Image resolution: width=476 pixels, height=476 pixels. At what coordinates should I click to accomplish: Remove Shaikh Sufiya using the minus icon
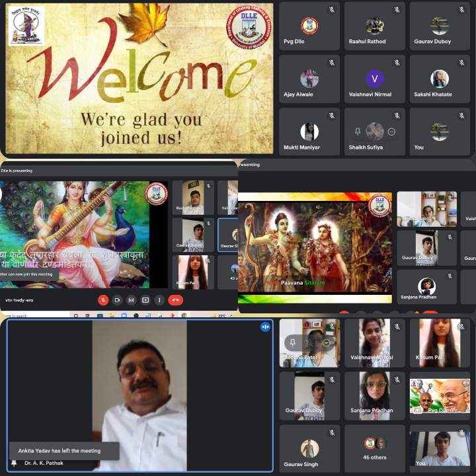click(391, 132)
